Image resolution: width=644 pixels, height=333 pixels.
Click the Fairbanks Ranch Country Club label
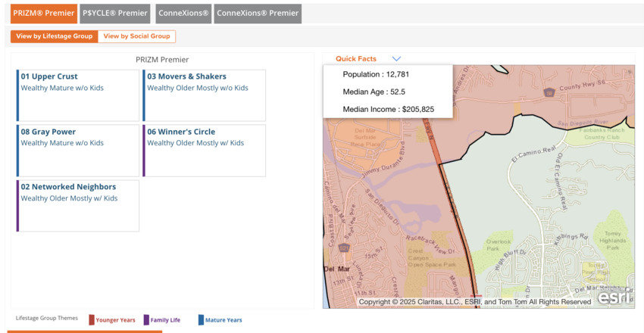602,134
